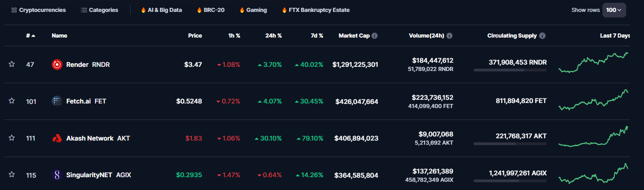
Task: Sort the table by 24h % column
Action: 273,36
